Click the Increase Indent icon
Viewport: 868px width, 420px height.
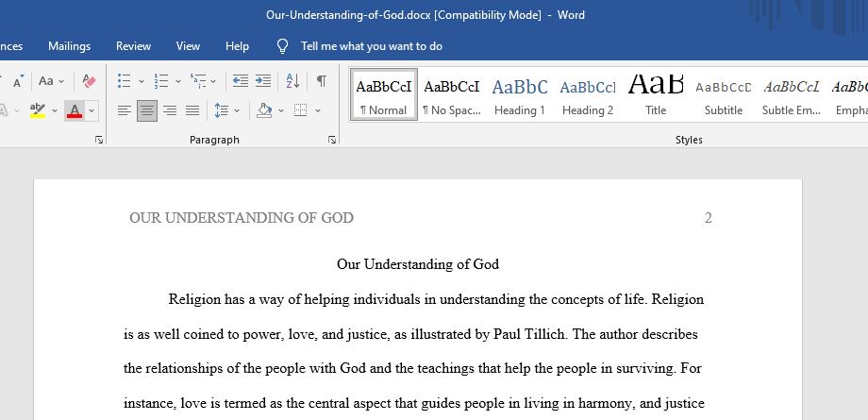coord(263,81)
